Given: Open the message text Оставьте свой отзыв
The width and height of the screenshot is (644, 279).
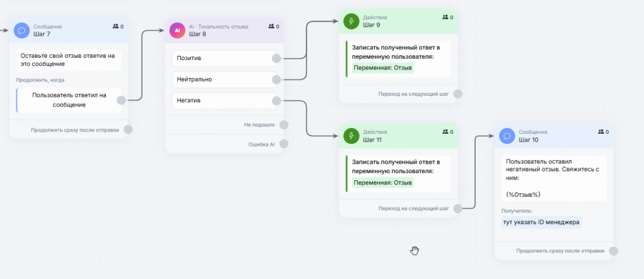Looking at the screenshot, I should [69, 59].
